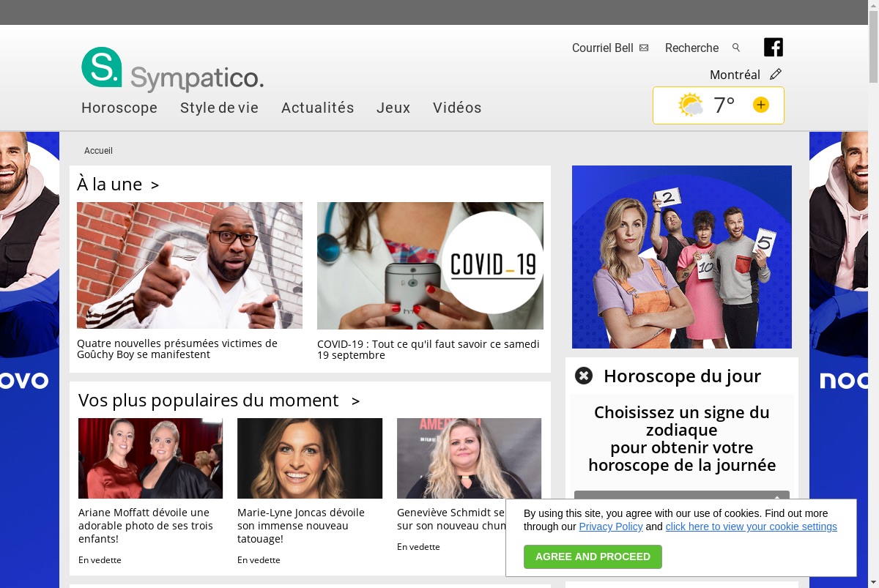Expand weather details with yellow plus
The width and height of the screenshot is (879, 588).
pos(761,105)
